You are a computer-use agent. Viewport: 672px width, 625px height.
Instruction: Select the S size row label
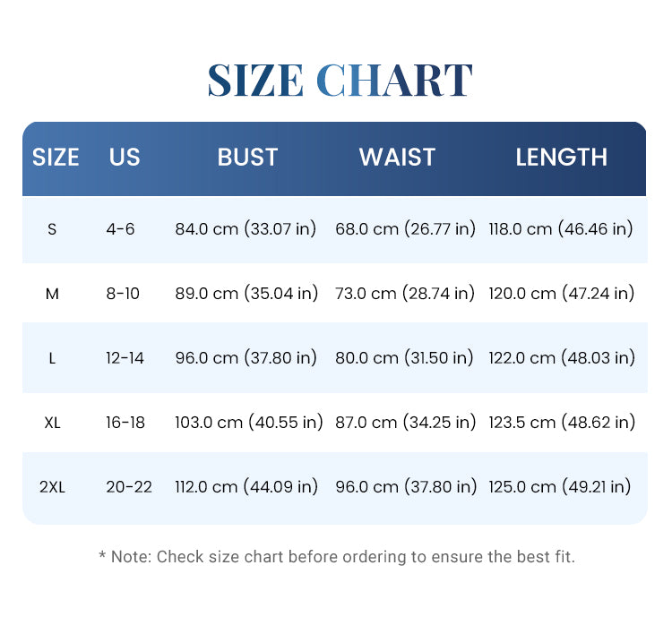52,229
